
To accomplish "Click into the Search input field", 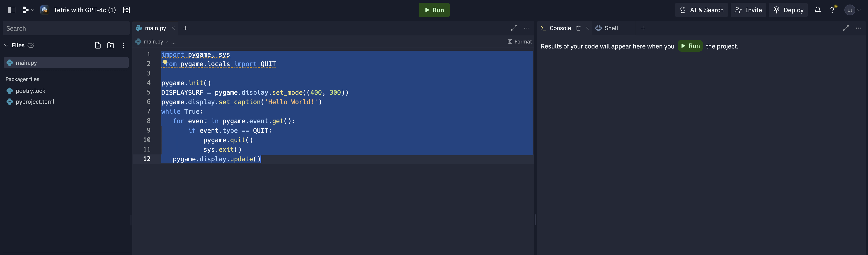I will (x=66, y=28).
